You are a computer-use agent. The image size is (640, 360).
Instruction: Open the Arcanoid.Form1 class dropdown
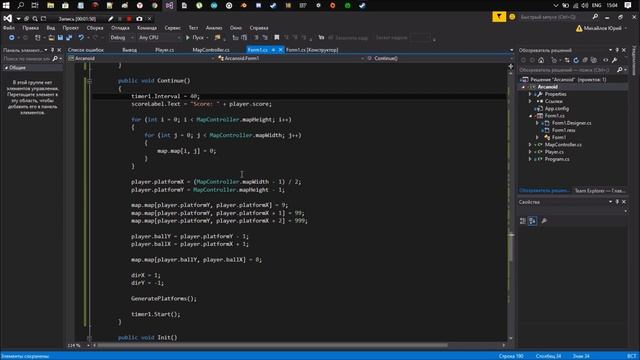[x=290, y=58]
